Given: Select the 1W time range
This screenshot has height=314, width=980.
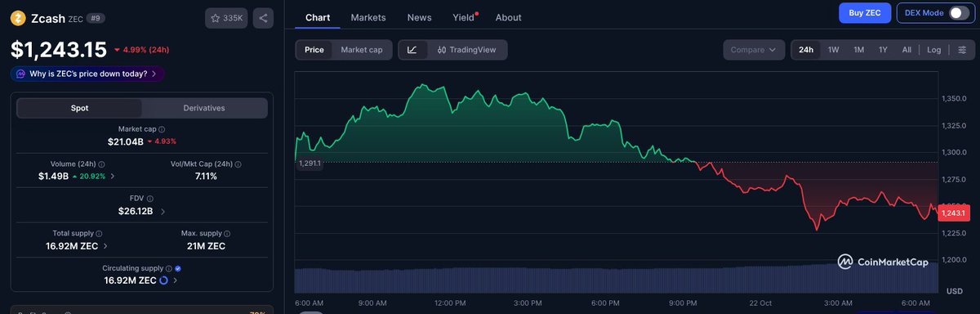Looking at the screenshot, I should (834, 50).
